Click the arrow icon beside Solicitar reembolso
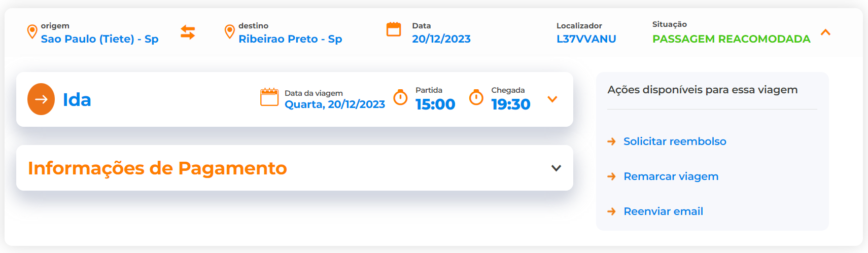The height and width of the screenshot is (253, 868). pyautogui.click(x=612, y=141)
